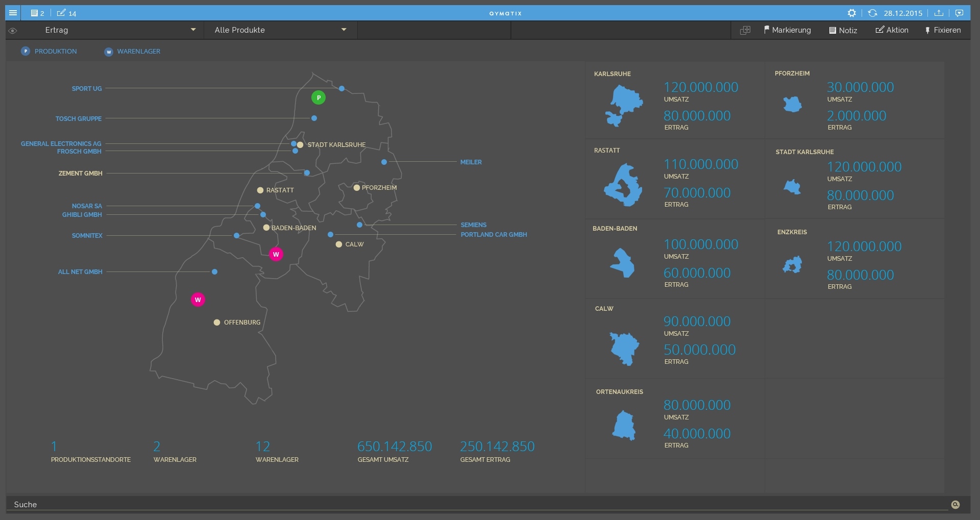
Task: Click the Aktion button
Action: pyautogui.click(x=892, y=30)
